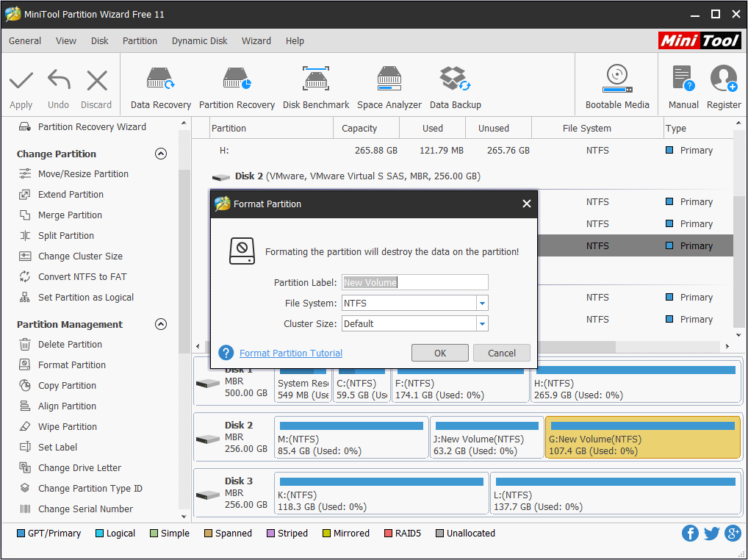The height and width of the screenshot is (560, 748).
Task: Open MiniTool's Facebook page icon
Action: [x=690, y=534]
